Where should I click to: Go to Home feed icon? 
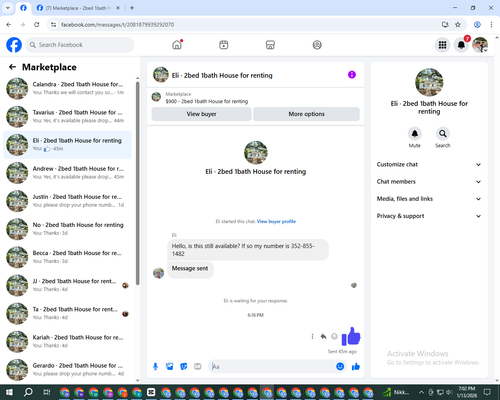click(x=177, y=45)
